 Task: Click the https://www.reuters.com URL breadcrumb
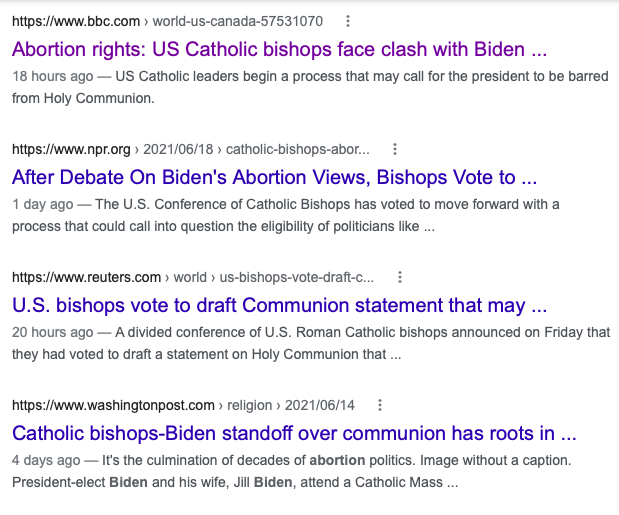click(86, 277)
